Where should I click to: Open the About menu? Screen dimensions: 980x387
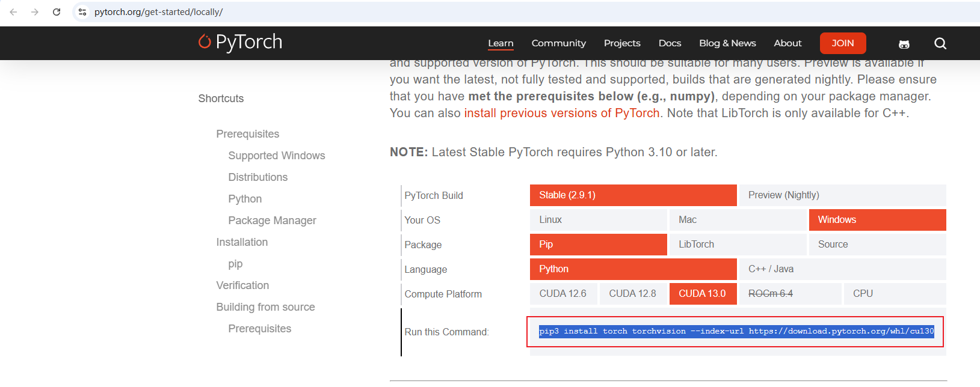[x=787, y=43]
